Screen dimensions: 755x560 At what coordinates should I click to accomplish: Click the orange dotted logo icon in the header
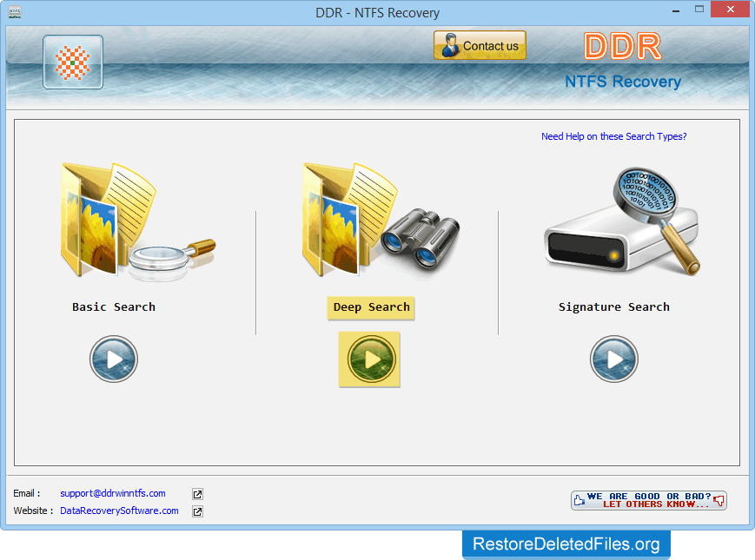click(73, 62)
